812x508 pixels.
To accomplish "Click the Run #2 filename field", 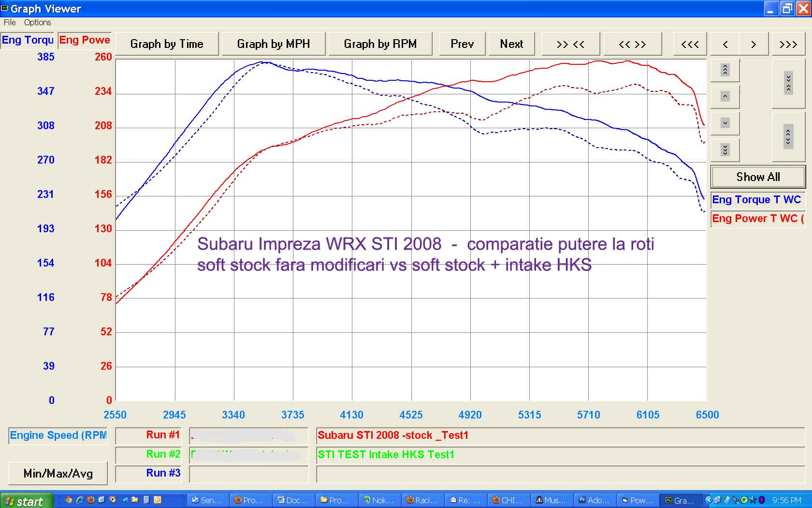I will click(248, 455).
